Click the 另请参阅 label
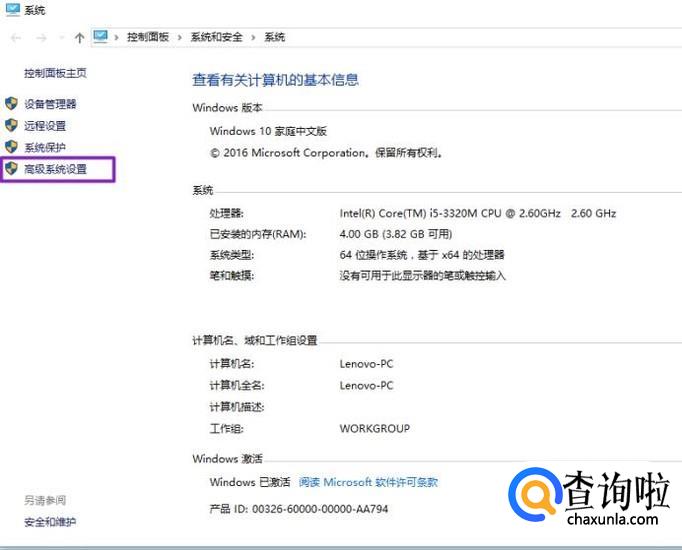Screen dimensions: 682x550 [45, 500]
